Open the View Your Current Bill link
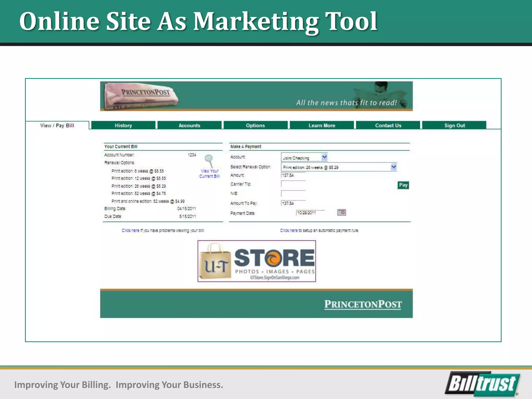Viewport: 532px width, 399px height. [x=209, y=174]
